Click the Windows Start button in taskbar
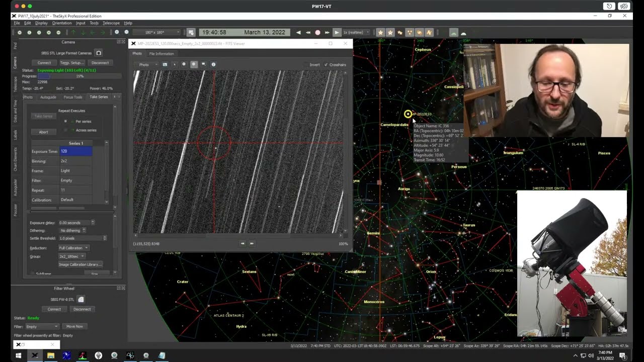Image resolution: width=644 pixels, height=362 pixels. point(19,355)
